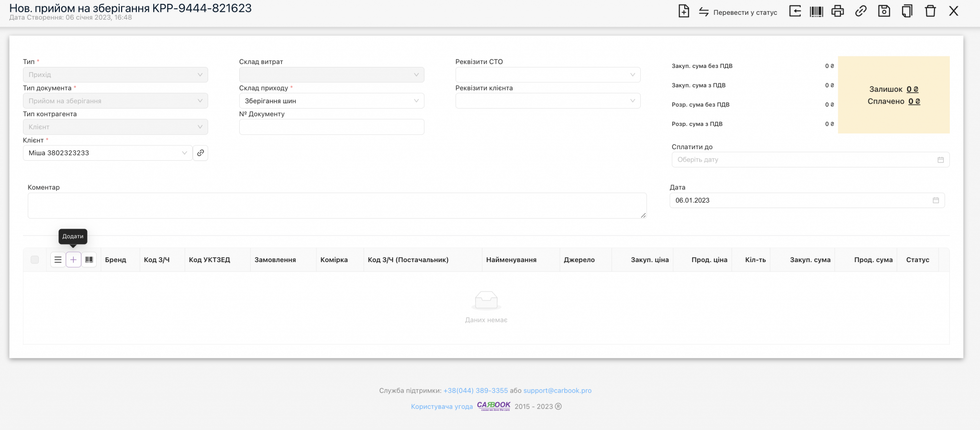
Task: Click the save diskette icon
Action: [x=884, y=11]
